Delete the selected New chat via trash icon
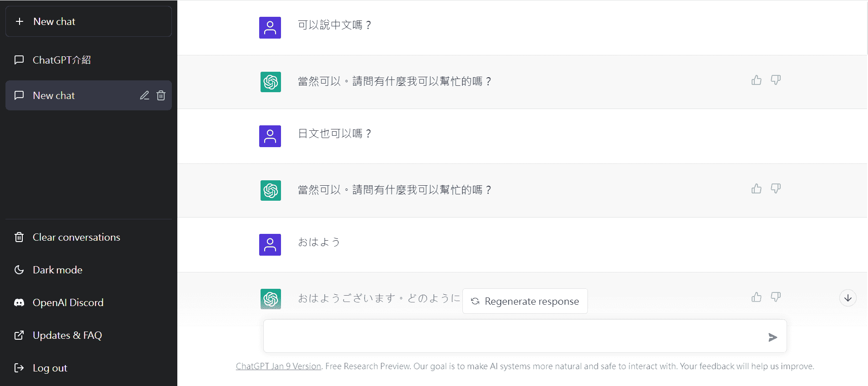868x386 pixels. pos(161,95)
